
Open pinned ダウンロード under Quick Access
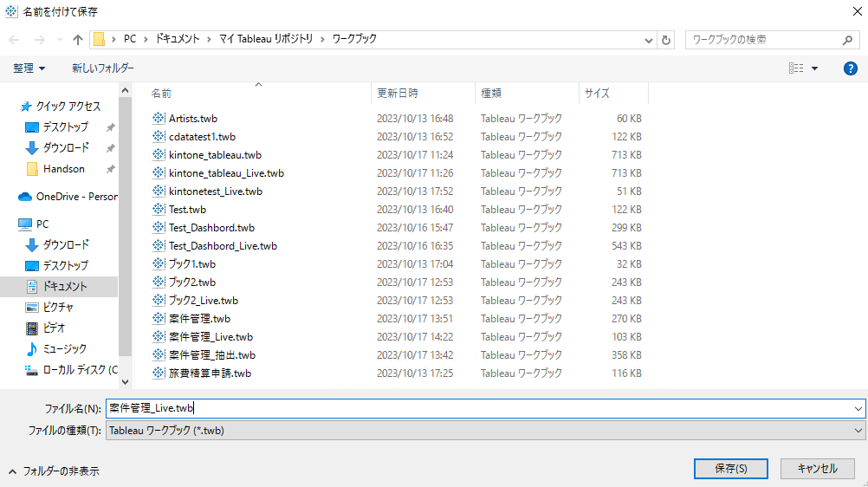pos(66,148)
